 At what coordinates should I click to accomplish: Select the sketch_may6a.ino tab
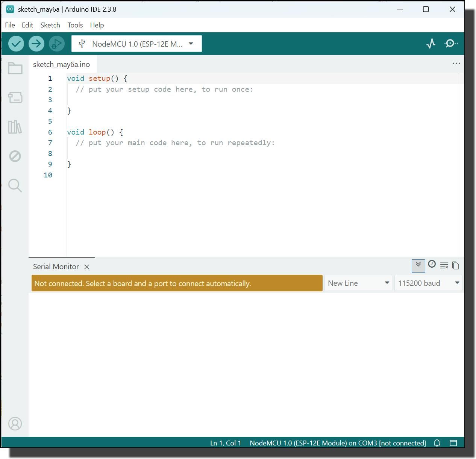click(62, 64)
